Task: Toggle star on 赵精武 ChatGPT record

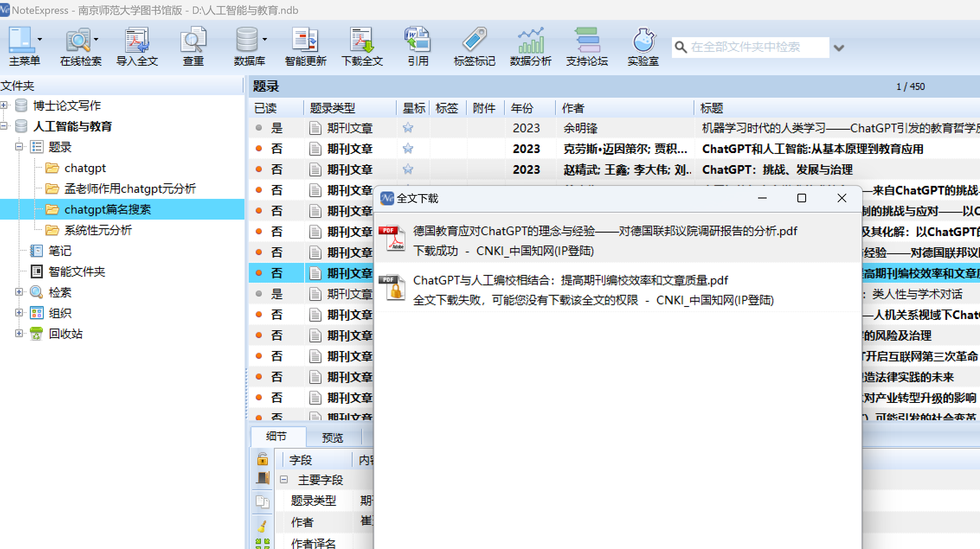Action: click(x=408, y=169)
